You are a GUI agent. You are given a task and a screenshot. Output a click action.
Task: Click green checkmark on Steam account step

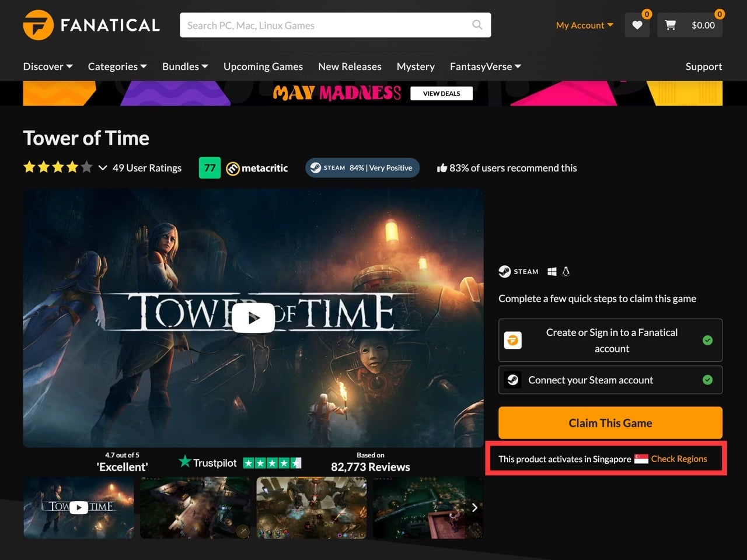click(707, 380)
